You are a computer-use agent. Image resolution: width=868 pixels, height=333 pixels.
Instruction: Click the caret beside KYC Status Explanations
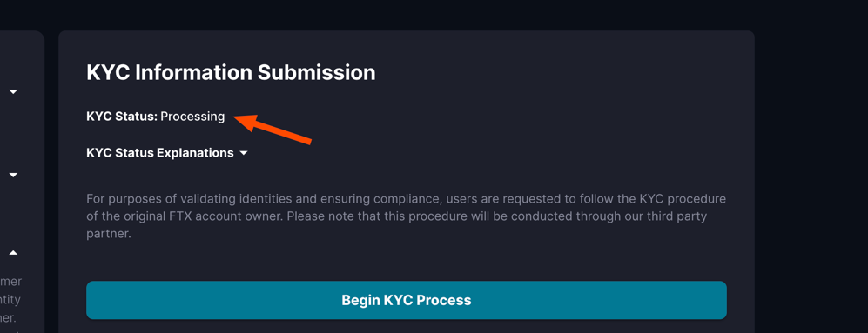point(244,153)
